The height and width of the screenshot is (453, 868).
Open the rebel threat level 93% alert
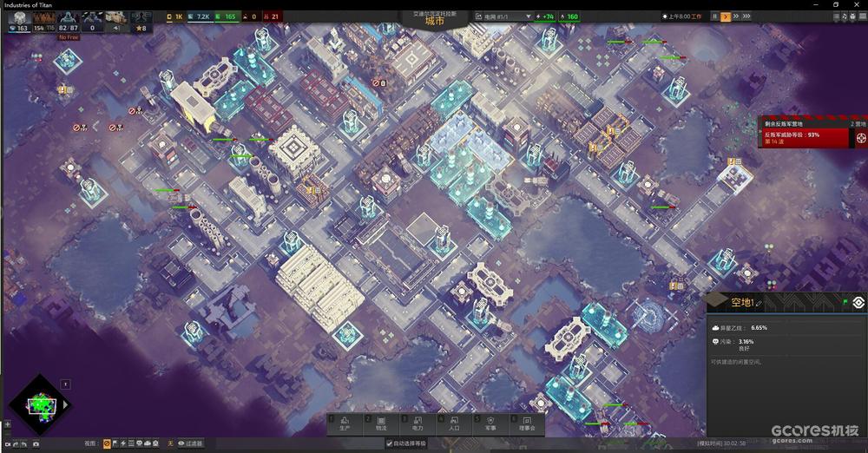pos(804,138)
